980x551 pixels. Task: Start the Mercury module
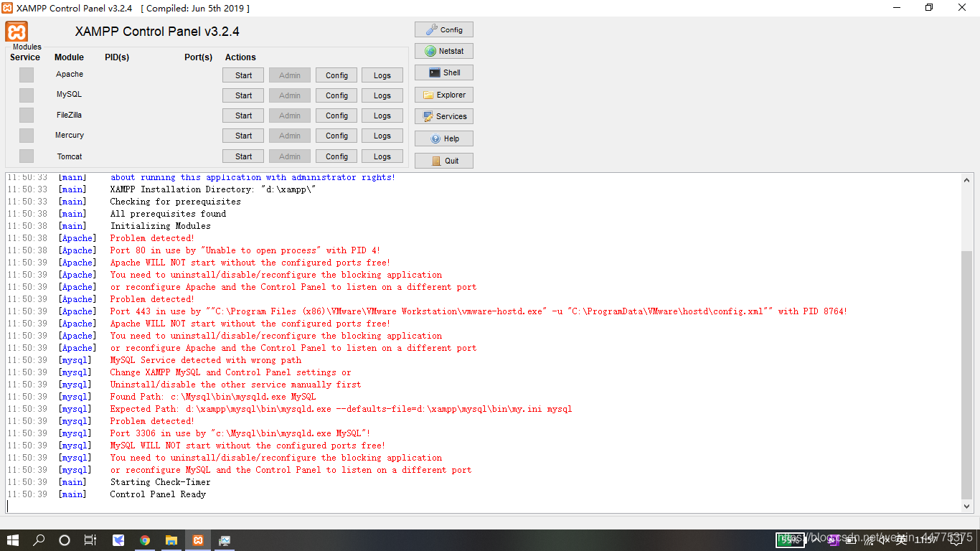(244, 136)
